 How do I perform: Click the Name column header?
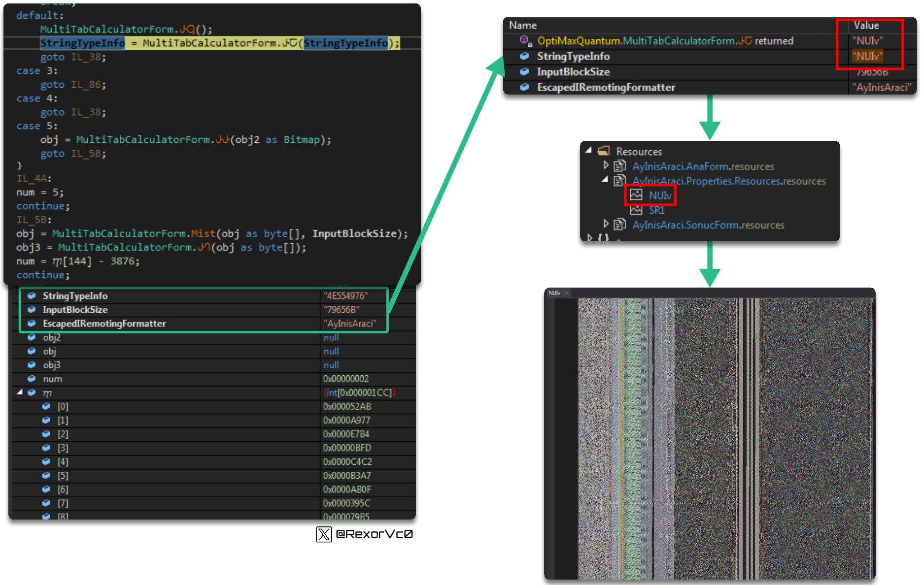(523, 25)
